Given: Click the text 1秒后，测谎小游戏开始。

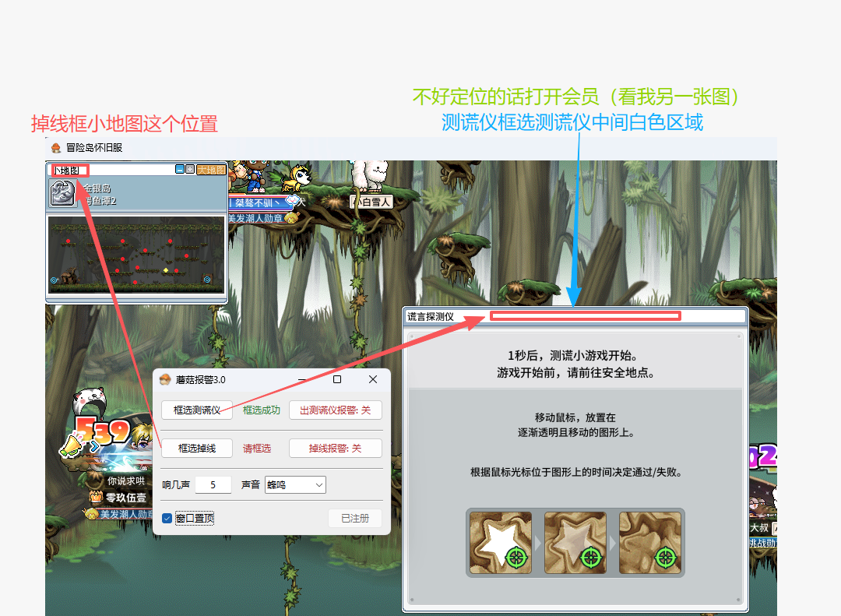Looking at the screenshot, I should (x=573, y=355).
